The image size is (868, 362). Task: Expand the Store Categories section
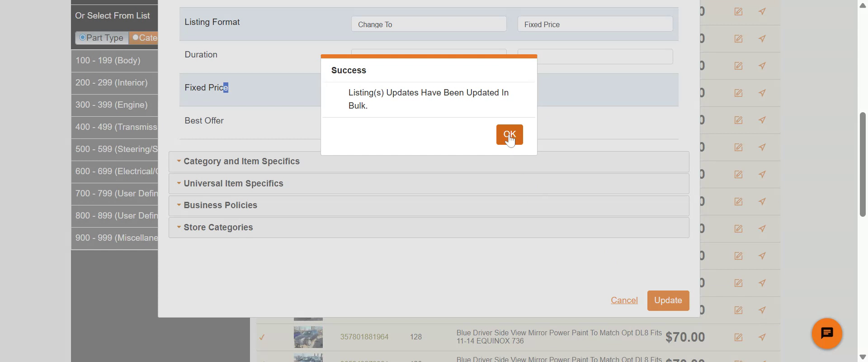(x=429, y=228)
